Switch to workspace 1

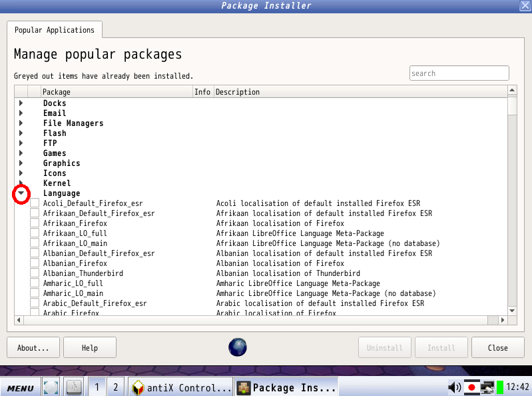(x=97, y=387)
